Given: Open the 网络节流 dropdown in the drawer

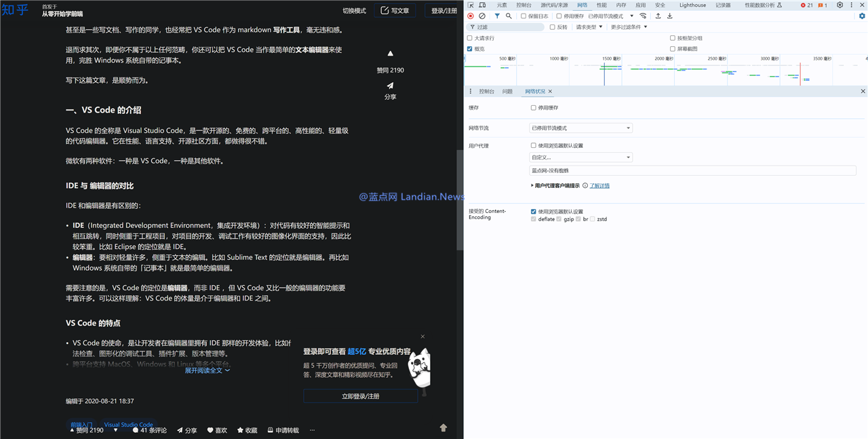Looking at the screenshot, I should tap(580, 128).
